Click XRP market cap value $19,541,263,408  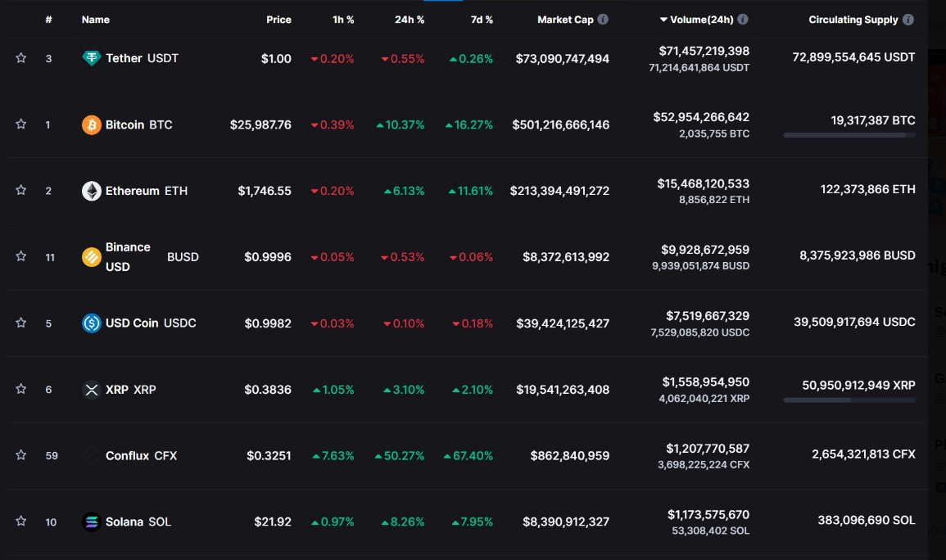(563, 390)
